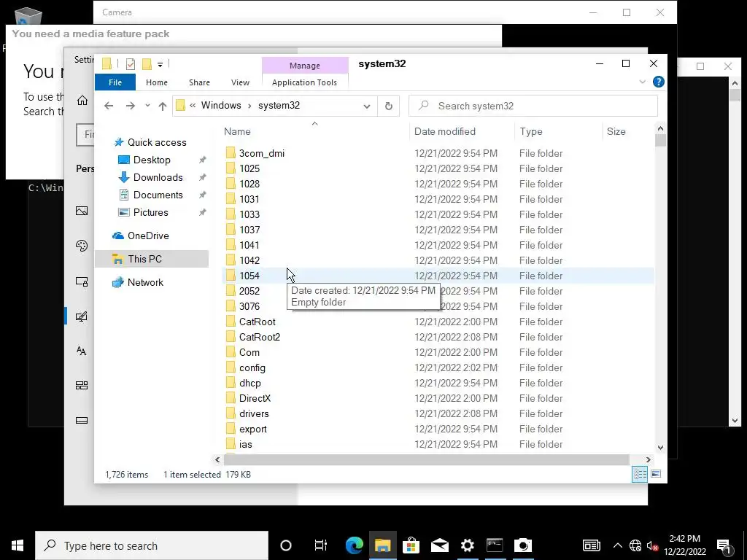Sort by the Size column header
This screenshot has width=747, height=560.
pyautogui.click(x=616, y=131)
